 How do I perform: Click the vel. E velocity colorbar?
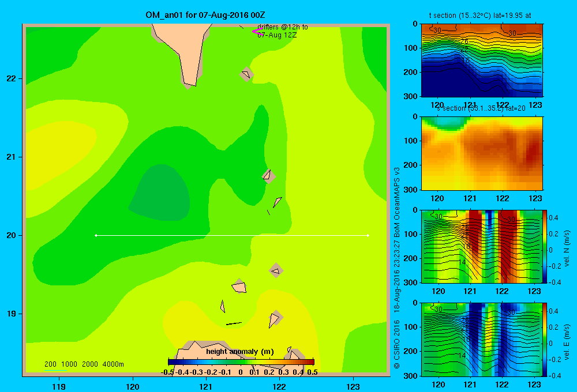(x=545, y=340)
